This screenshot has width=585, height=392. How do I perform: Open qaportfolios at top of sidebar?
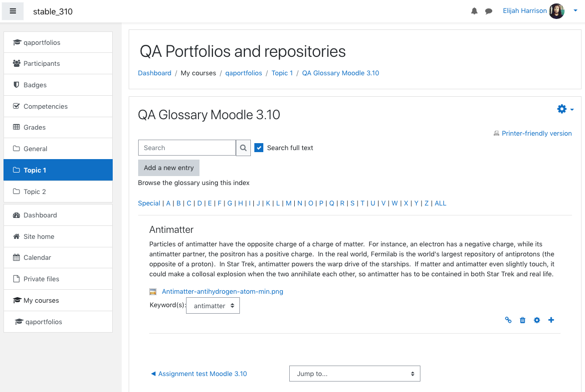pyautogui.click(x=58, y=42)
